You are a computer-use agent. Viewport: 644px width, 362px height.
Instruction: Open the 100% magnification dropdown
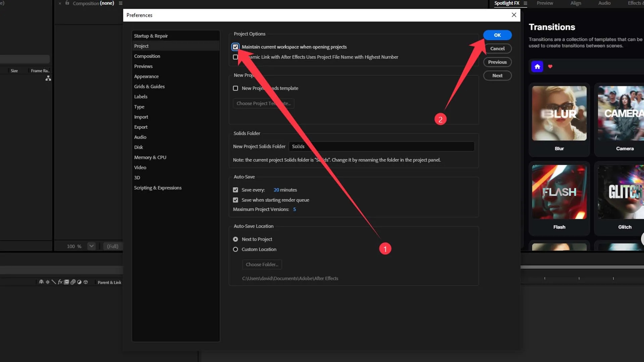point(91,246)
